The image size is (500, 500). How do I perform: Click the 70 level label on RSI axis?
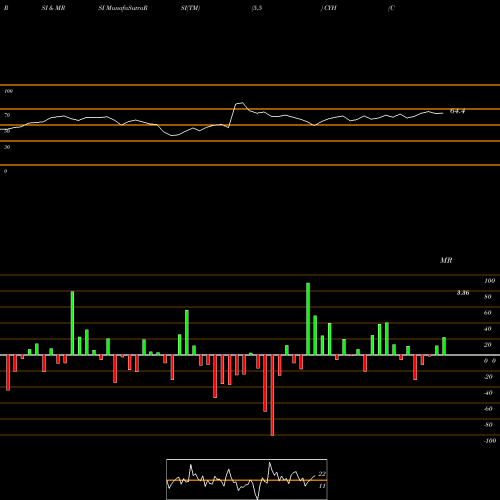click(7, 115)
